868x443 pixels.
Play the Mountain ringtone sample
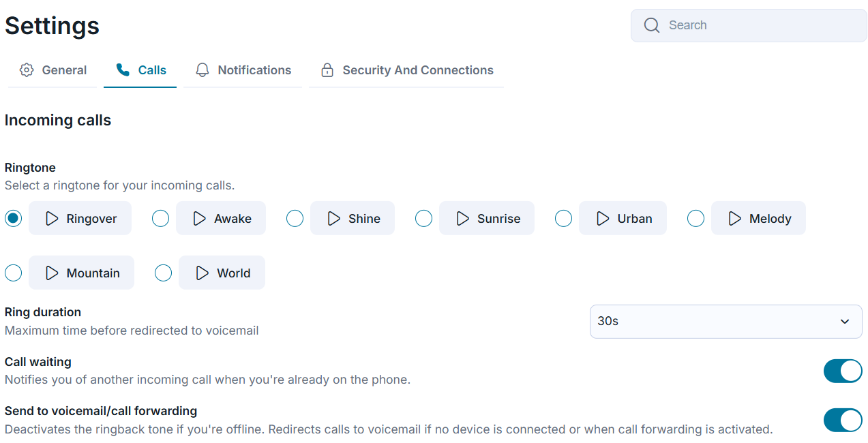[x=81, y=273]
